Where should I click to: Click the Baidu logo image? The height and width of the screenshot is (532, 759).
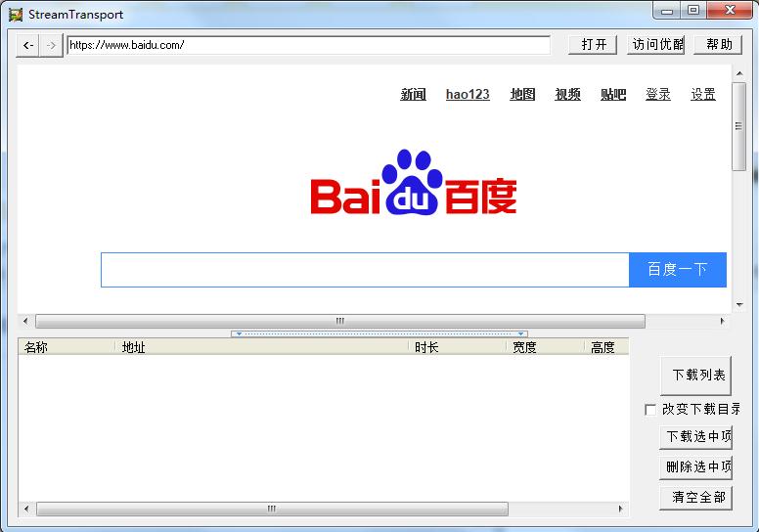(414, 182)
